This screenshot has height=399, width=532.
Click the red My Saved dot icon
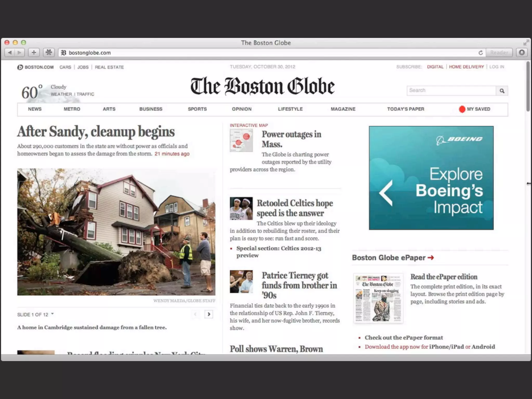[462, 109]
